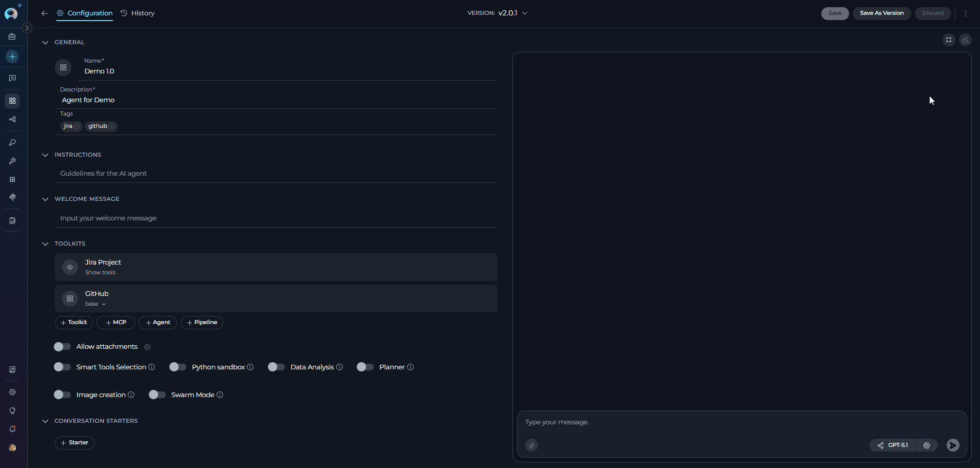Enable Python sandbox toggle
Image resolution: width=980 pixels, height=468 pixels.
coord(178,367)
